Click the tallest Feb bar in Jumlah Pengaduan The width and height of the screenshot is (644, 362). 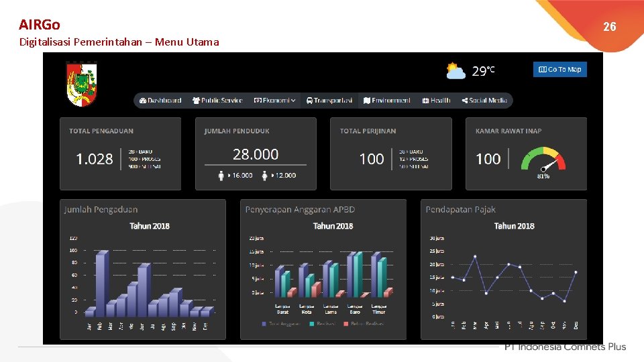coord(102,284)
